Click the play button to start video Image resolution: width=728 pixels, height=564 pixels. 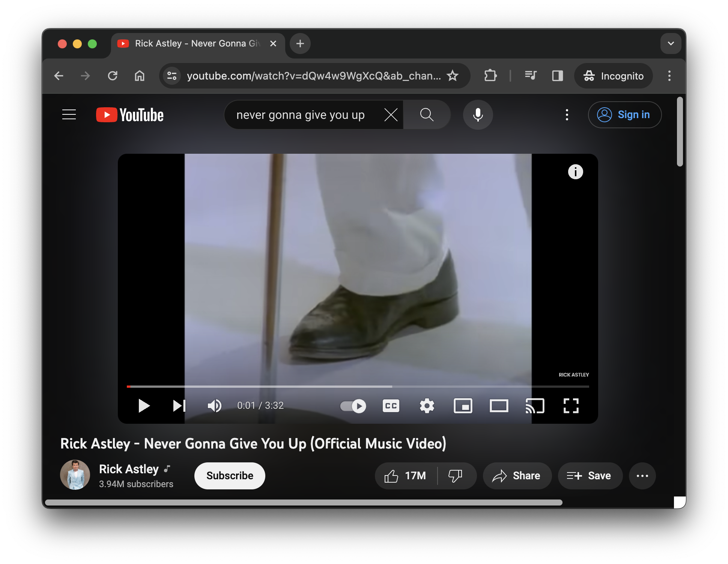click(144, 405)
